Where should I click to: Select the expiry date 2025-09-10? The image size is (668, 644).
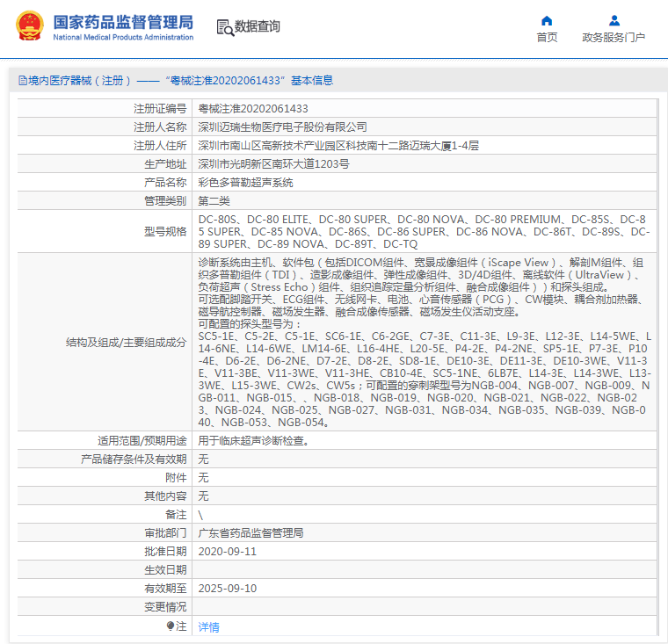pos(227,589)
